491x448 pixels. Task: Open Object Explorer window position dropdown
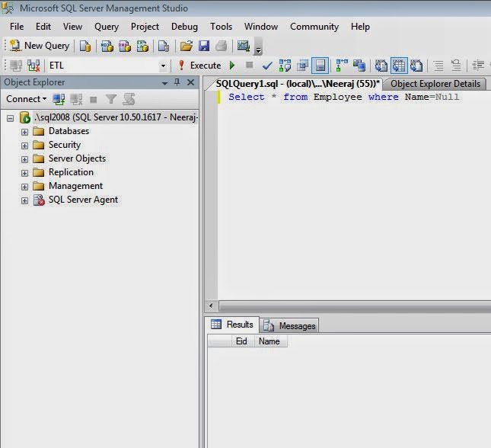164,83
